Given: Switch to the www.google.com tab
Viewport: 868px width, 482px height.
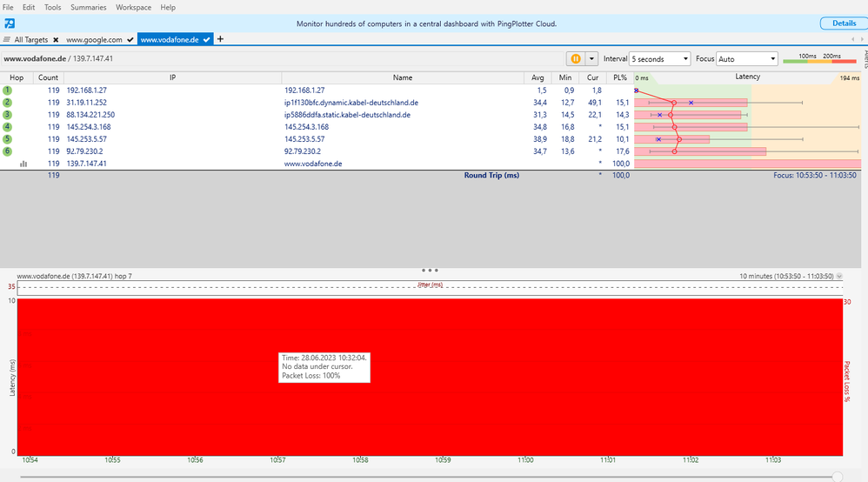Looking at the screenshot, I should point(94,39).
